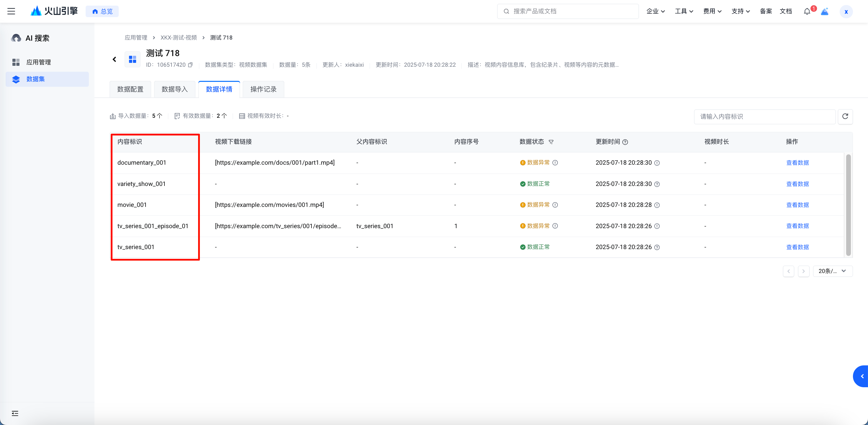Switch to the 数据配置 tab

tap(130, 89)
